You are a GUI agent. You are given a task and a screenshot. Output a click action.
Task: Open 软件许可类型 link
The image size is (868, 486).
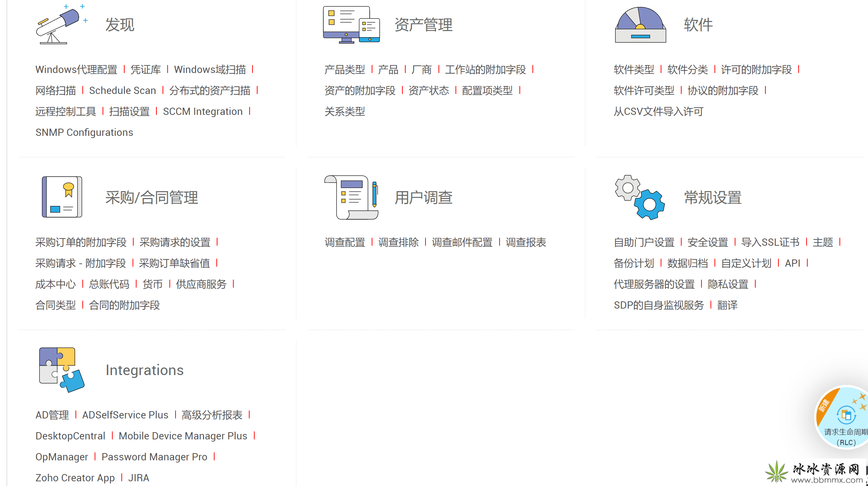(644, 90)
